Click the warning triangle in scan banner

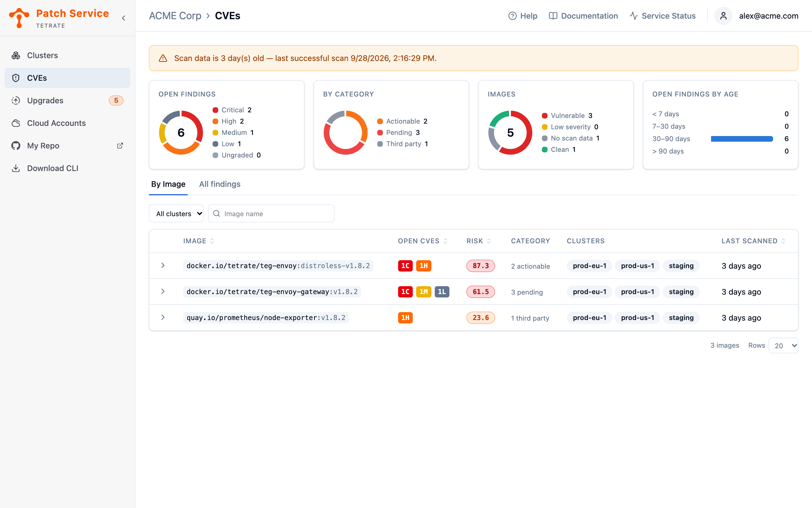(163, 58)
